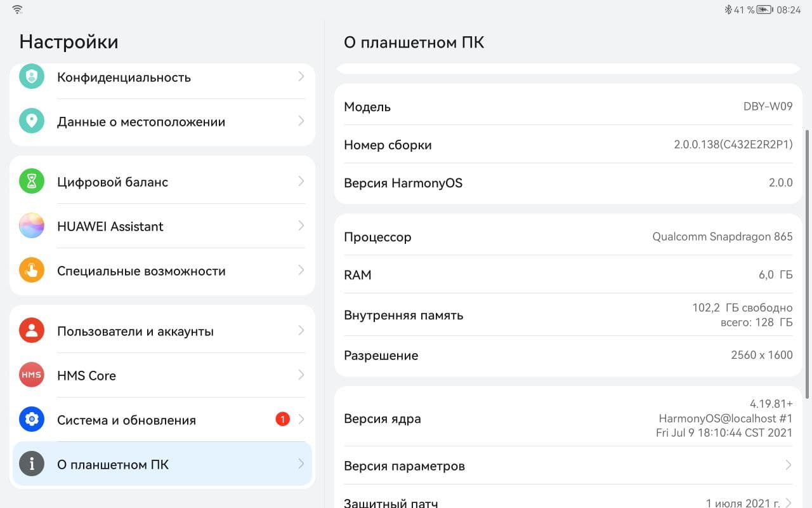812x508 pixels.
Task: Tap the location pin icon
Action: 31,121
